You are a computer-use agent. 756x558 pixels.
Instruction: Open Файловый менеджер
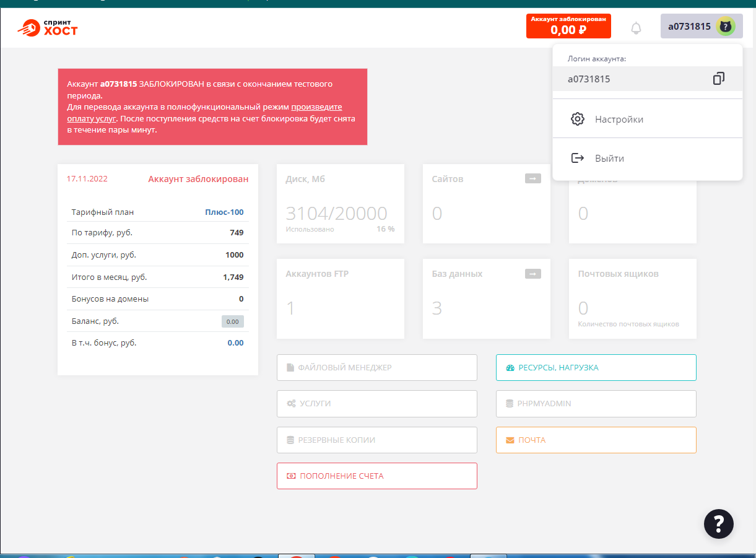coord(376,367)
